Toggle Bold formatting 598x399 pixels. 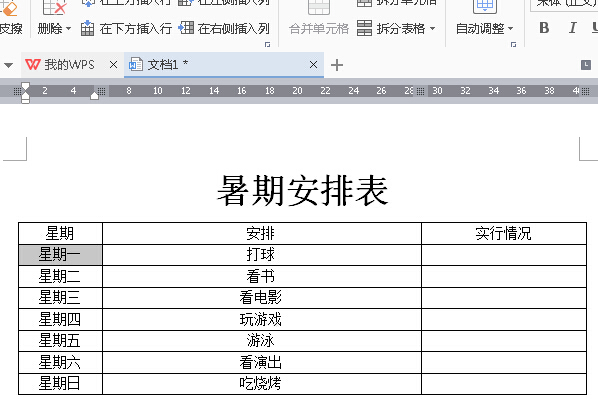544,28
